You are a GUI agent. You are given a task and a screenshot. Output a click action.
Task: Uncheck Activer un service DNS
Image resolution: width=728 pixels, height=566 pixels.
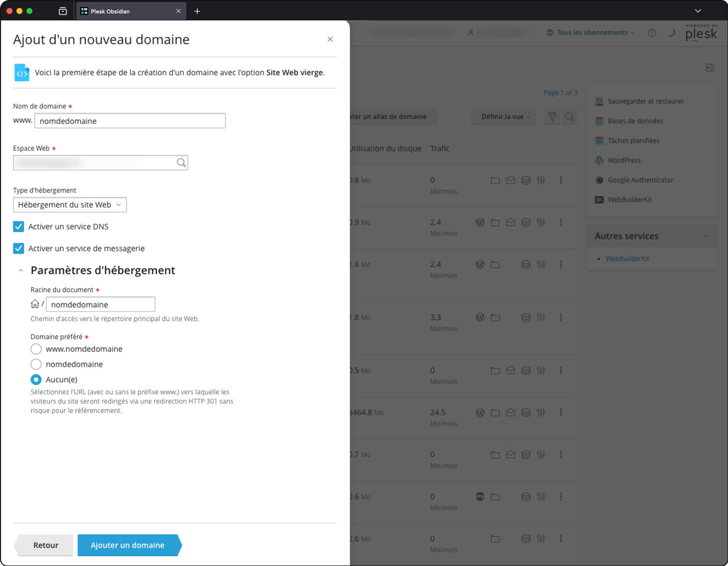(18, 227)
